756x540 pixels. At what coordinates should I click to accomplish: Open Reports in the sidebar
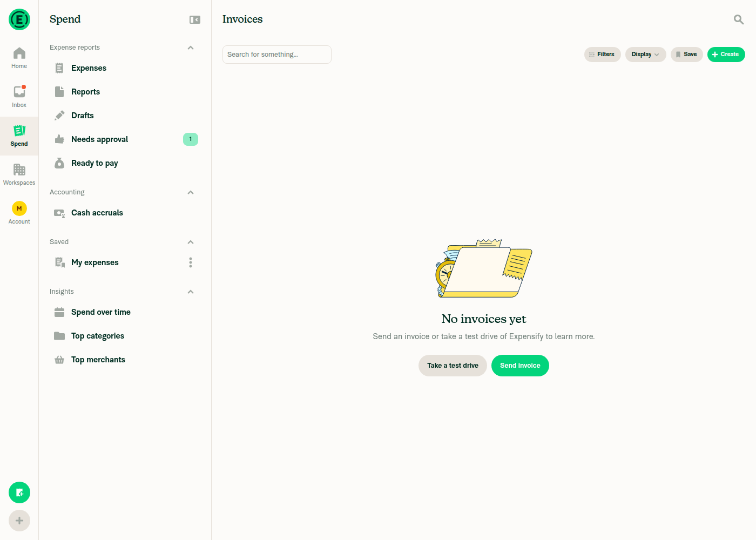click(x=125, y=92)
